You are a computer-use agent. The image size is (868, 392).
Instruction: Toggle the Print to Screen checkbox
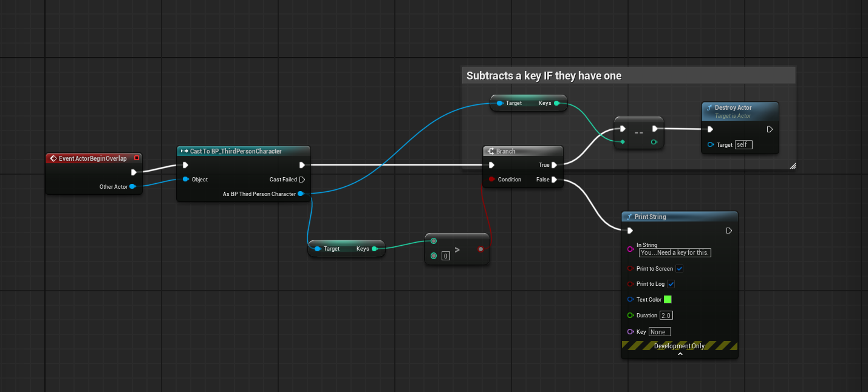(x=680, y=268)
